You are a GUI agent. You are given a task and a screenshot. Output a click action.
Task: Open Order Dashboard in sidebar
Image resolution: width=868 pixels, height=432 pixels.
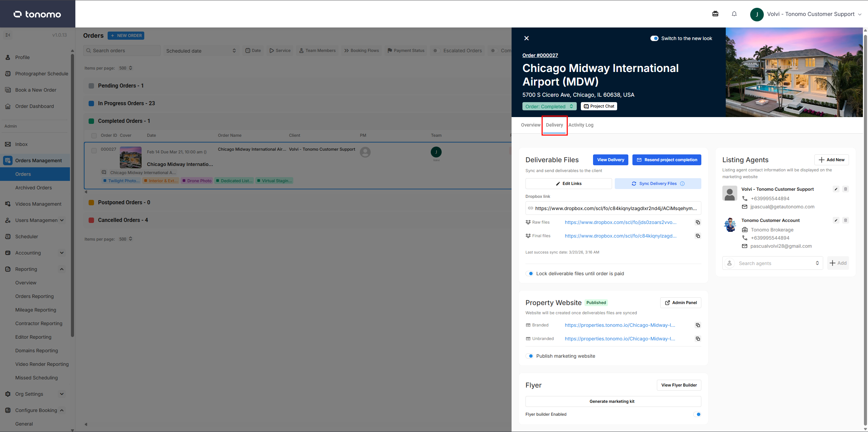35,106
